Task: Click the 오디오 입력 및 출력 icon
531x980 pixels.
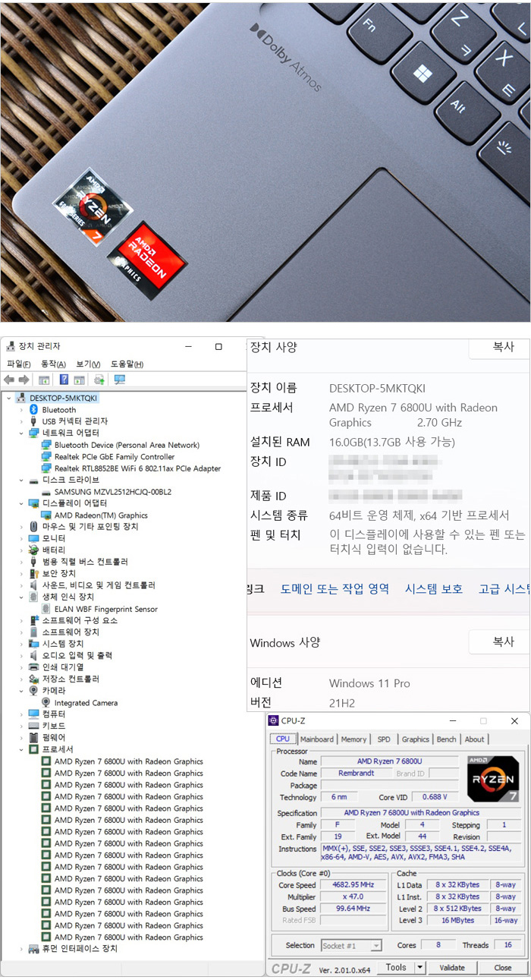Action: (33, 656)
